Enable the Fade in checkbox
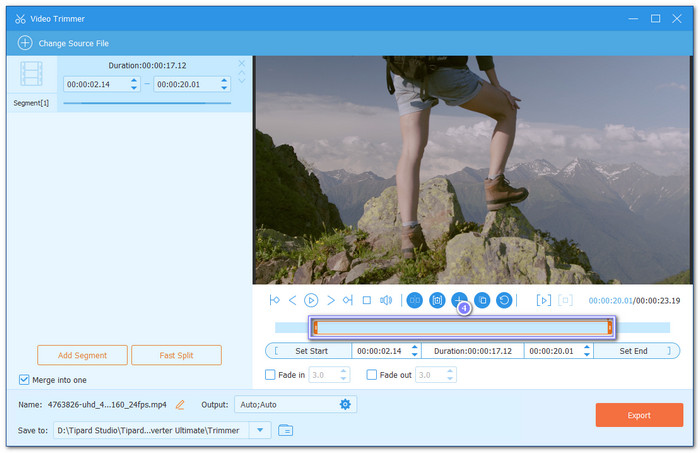 270,375
